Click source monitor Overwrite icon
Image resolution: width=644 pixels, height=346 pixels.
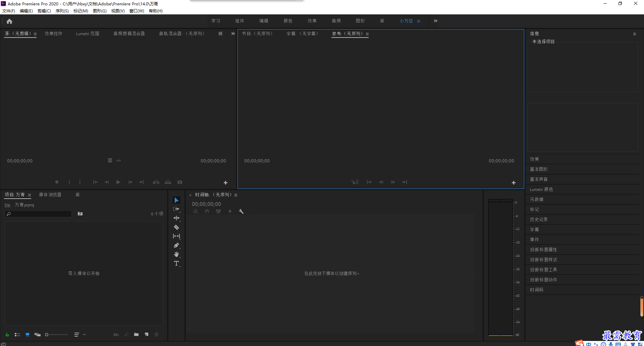tap(168, 182)
